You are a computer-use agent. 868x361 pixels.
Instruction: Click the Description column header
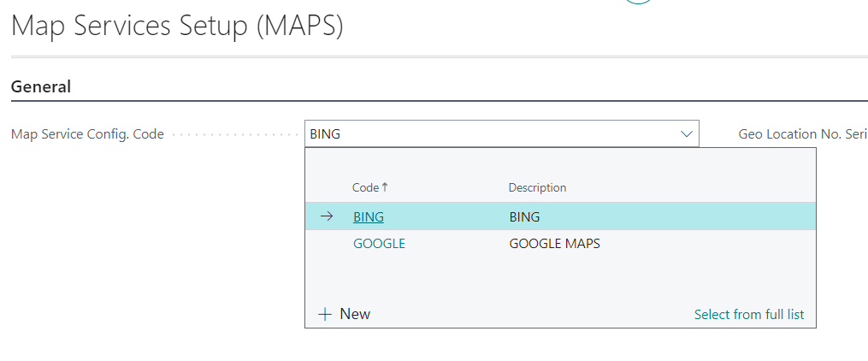(x=537, y=187)
